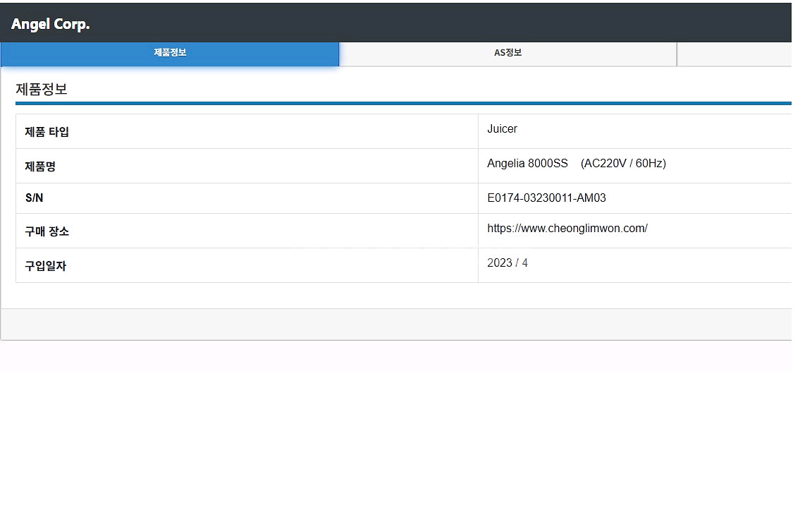Click the 제품 타입 label

47,132
